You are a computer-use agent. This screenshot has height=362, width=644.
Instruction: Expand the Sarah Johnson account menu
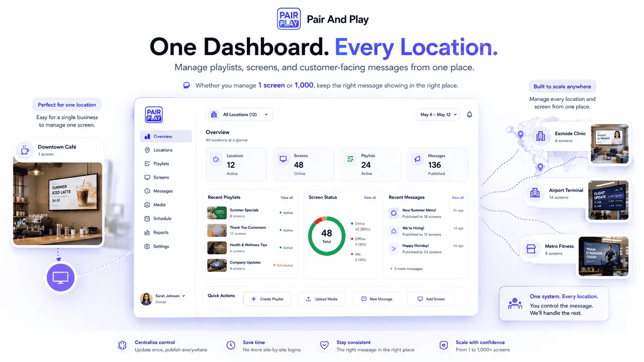[x=183, y=296]
